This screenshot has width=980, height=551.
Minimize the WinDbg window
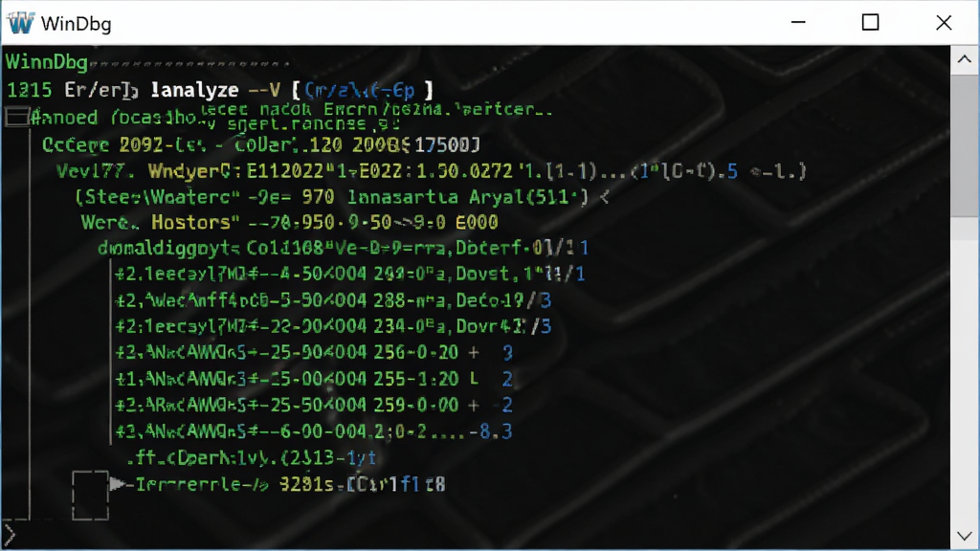[x=798, y=23]
